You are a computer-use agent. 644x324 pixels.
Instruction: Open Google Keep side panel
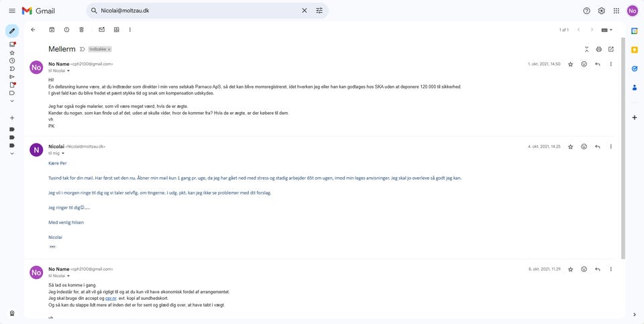(x=635, y=50)
